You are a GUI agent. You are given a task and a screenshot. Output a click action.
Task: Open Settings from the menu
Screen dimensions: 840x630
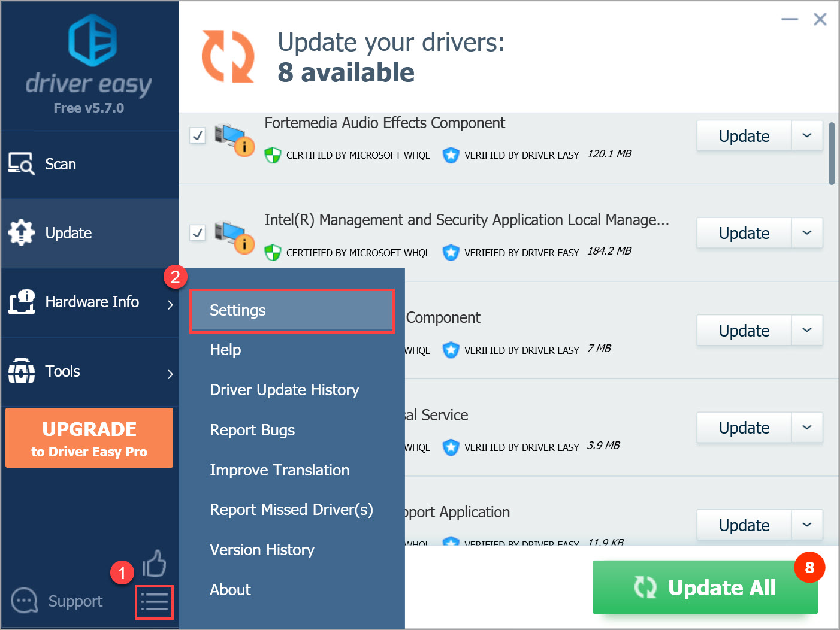point(292,310)
